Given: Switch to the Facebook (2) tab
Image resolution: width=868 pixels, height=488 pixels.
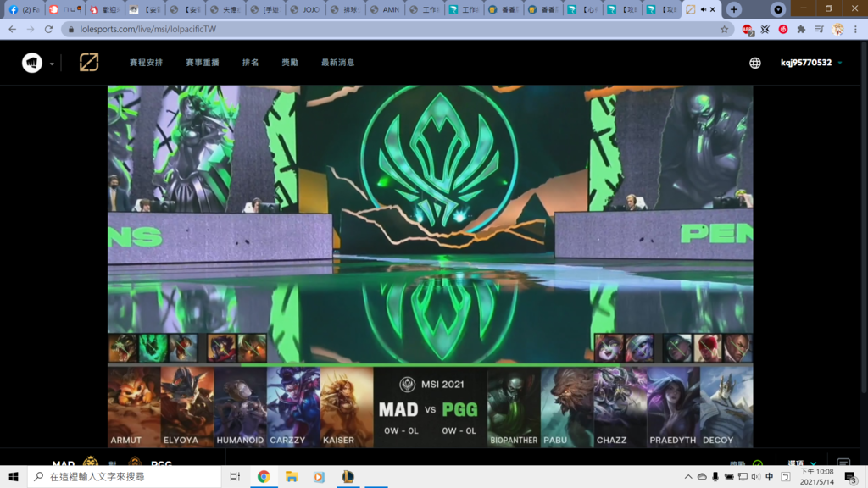Looking at the screenshot, I should tap(23, 9).
